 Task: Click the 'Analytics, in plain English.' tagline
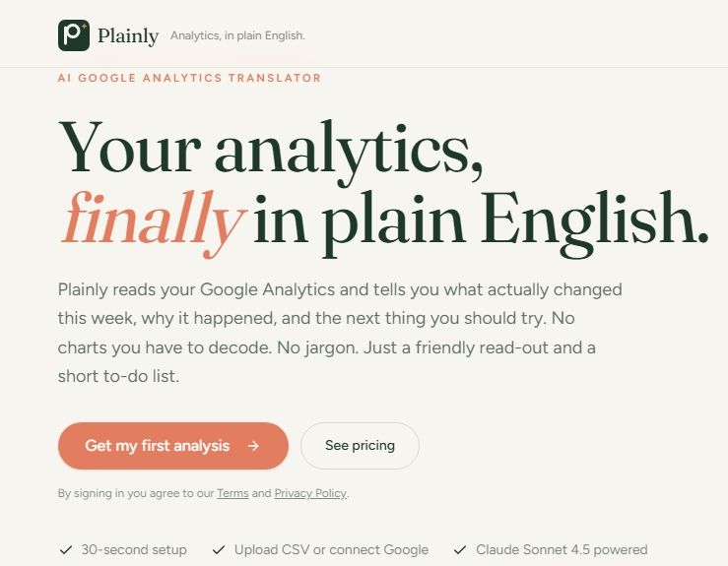point(237,35)
